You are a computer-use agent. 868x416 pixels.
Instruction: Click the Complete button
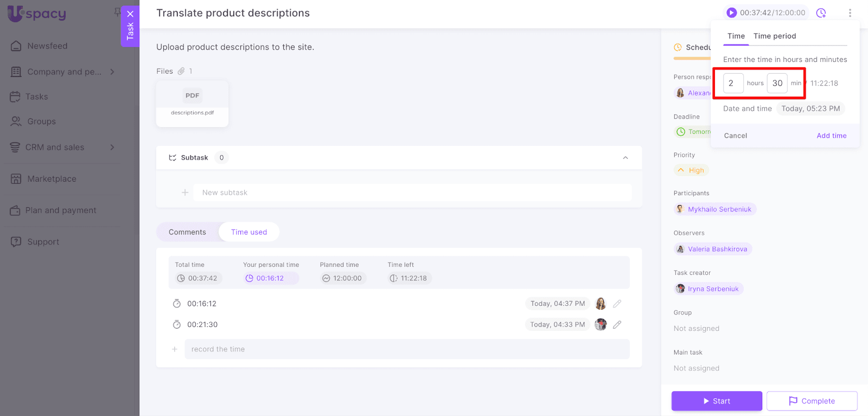812,401
